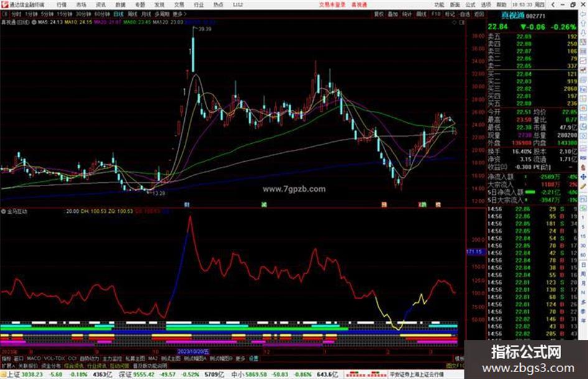This screenshot has height=379, width=588.
Task: Click the back chevron in the title bar
Action: (553, 4)
